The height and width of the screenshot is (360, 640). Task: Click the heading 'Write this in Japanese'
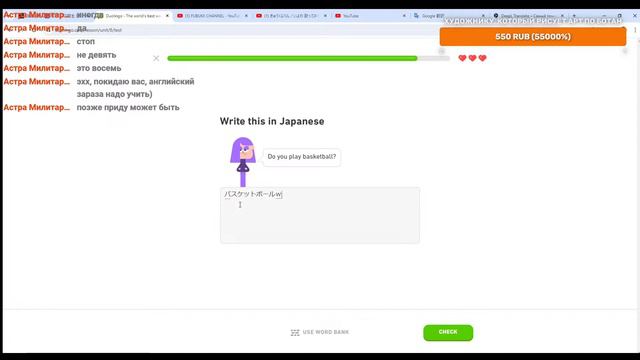[x=272, y=121]
